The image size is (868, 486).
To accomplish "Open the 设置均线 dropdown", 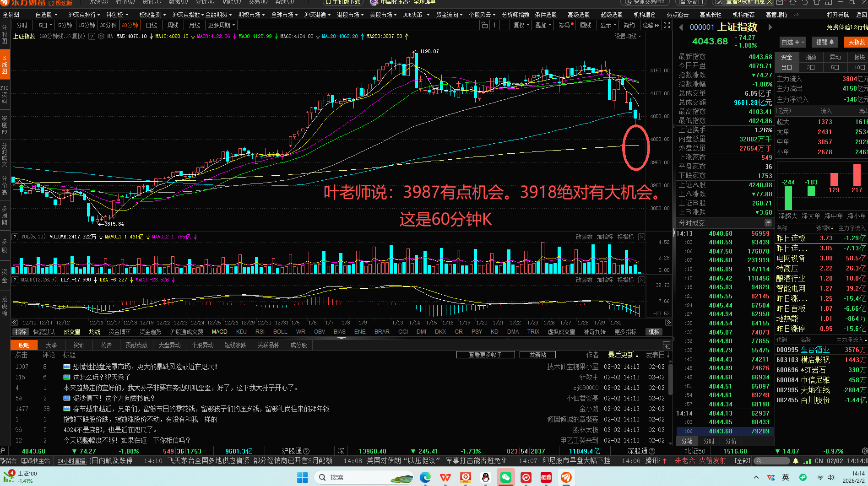I will coord(628,36).
